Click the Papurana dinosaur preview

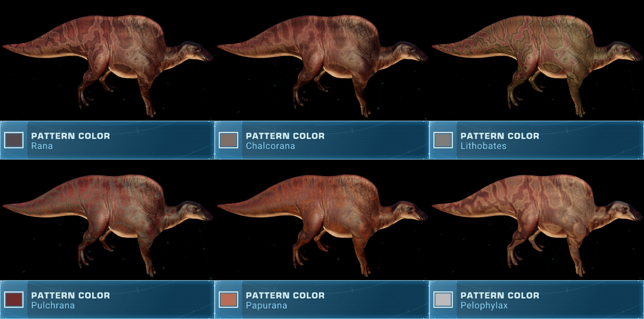click(x=322, y=225)
